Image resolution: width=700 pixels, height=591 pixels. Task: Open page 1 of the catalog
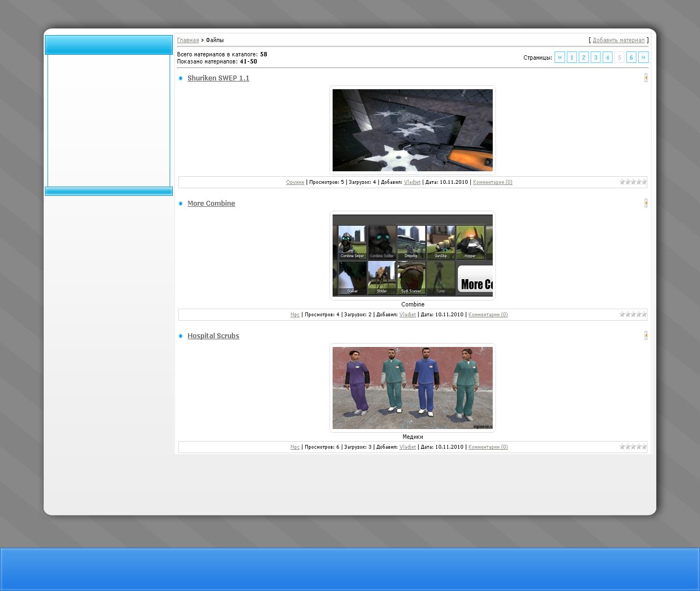coord(571,57)
